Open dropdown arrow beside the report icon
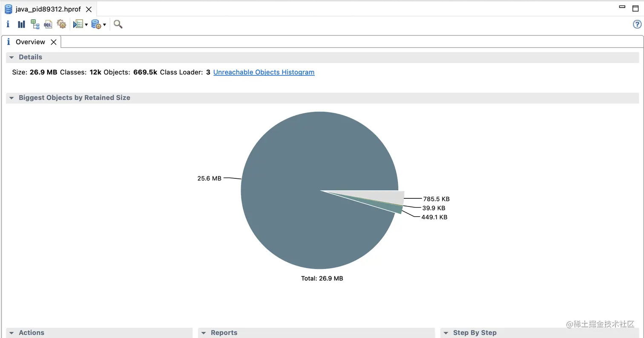Viewport: 644px width, 338px height. 86,25
